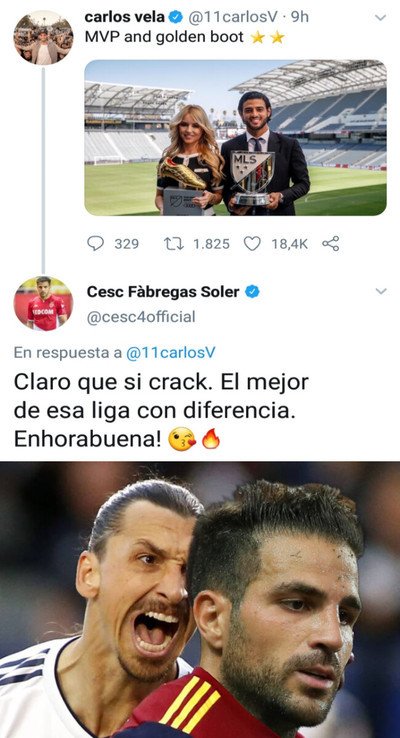This screenshot has width=400, height=738.
Task: Open the @11carlosV mention link in the reply
Action: coord(170,353)
